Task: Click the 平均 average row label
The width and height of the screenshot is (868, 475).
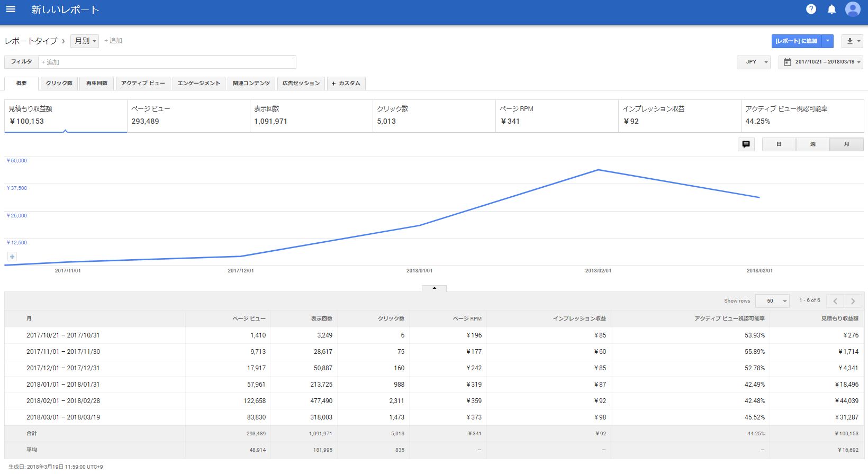Action: (32, 450)
